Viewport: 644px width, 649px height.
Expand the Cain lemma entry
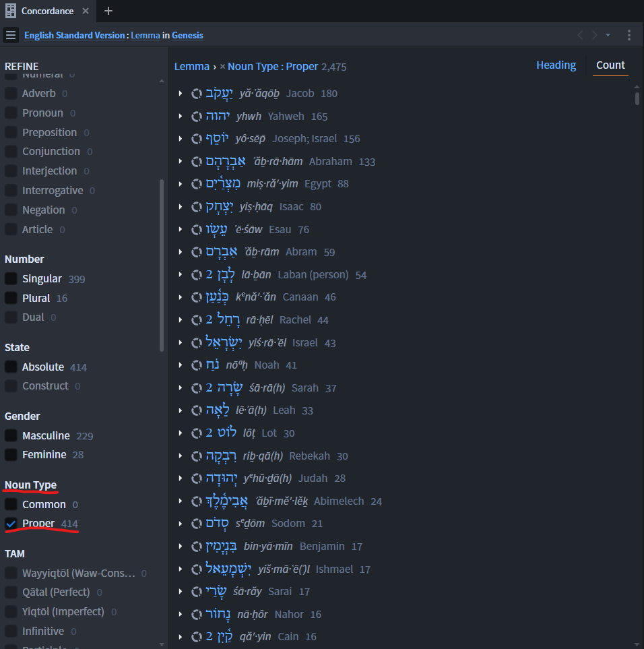click(181, 637)
